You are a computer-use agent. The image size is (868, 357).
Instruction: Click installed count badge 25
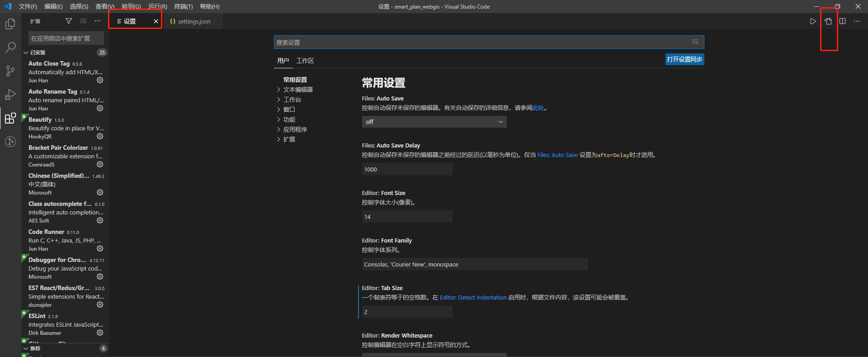coord(102,52)
